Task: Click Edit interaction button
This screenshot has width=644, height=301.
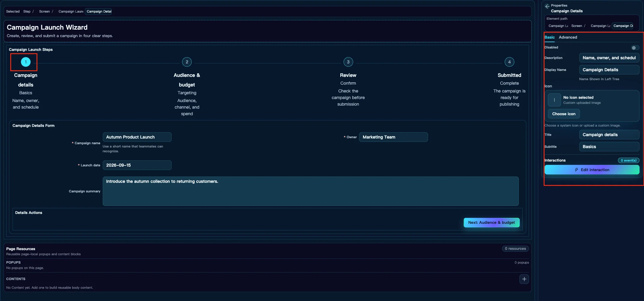Action: tap(592, 170)
